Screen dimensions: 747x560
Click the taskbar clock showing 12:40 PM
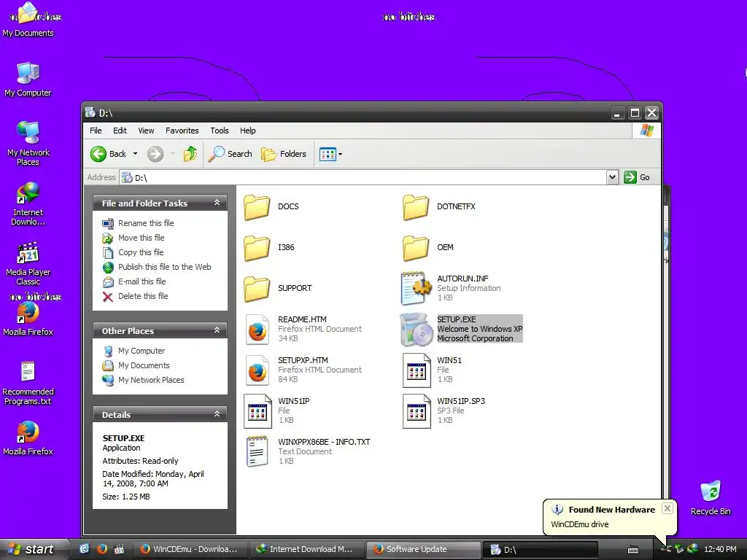click(720, 549)
